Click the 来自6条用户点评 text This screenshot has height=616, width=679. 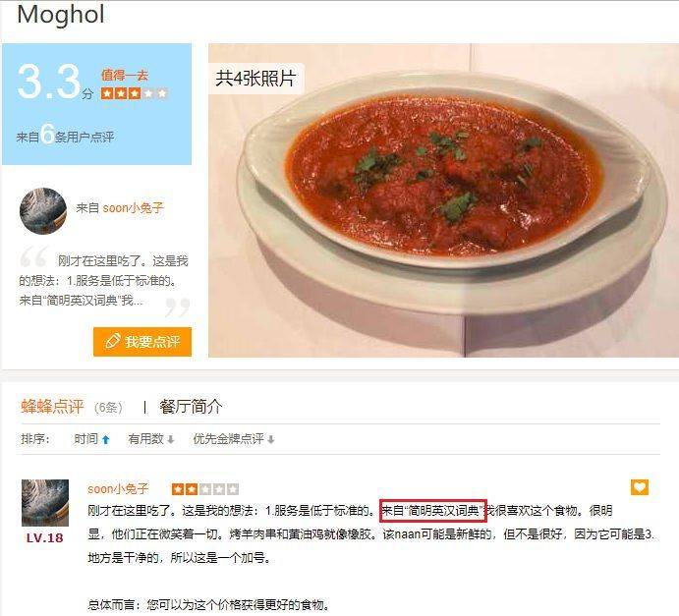point(65,137)
